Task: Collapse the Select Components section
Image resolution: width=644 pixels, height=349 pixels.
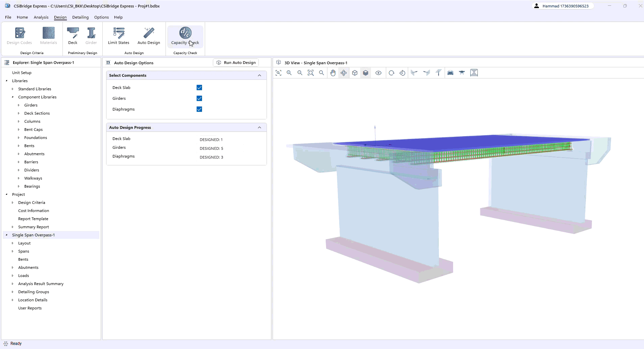Action: (x=259, y=75)
